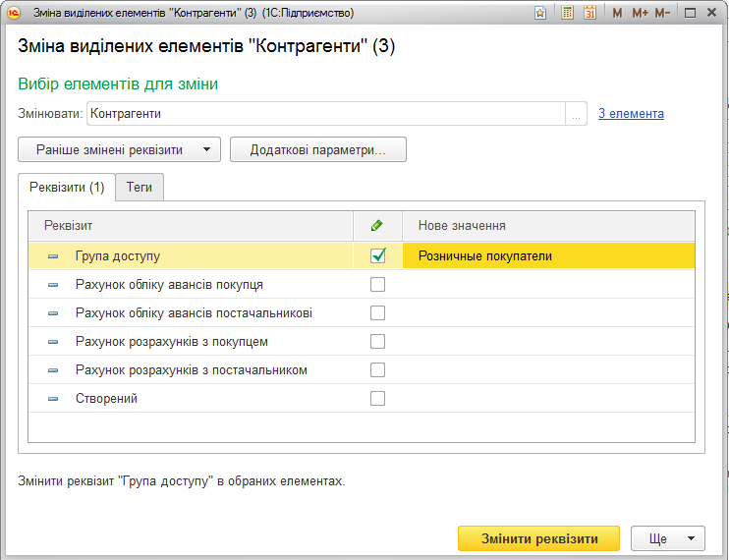Select row Рахунок розрахунків з постачальником

362,370
